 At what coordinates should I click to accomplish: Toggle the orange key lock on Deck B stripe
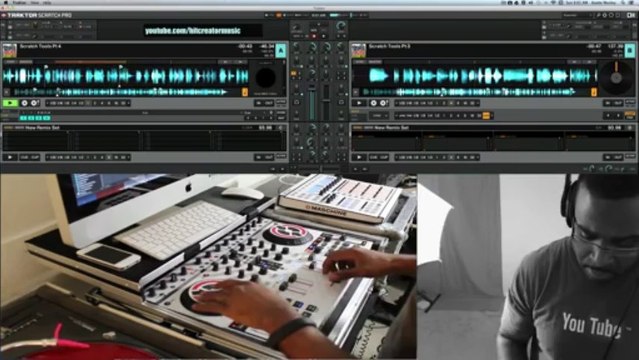(x=594, y=93)
